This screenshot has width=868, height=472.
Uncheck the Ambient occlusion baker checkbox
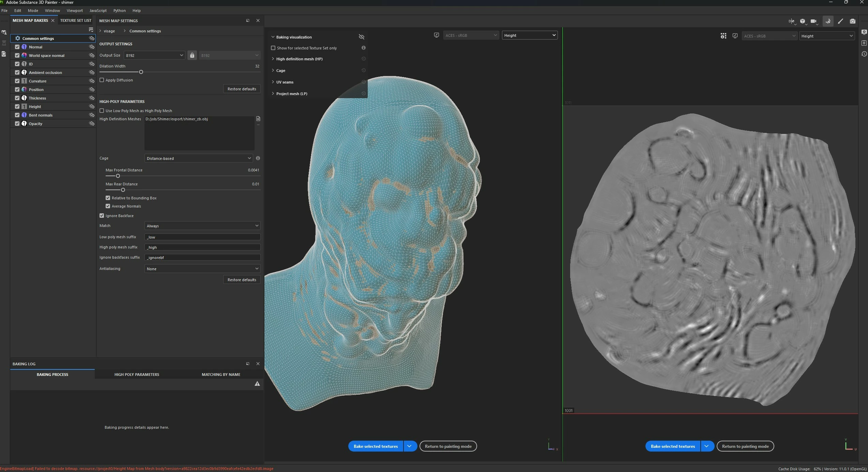[17, 72]
